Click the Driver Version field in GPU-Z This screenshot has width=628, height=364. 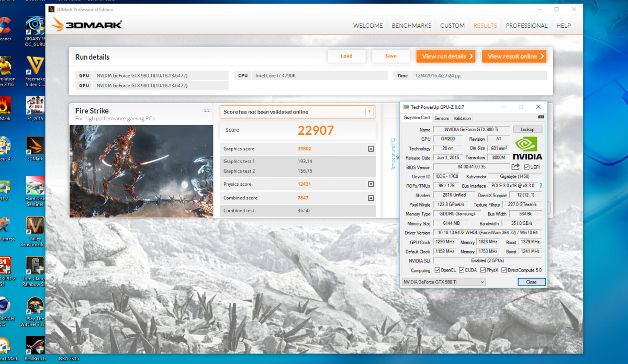point(487,233)
